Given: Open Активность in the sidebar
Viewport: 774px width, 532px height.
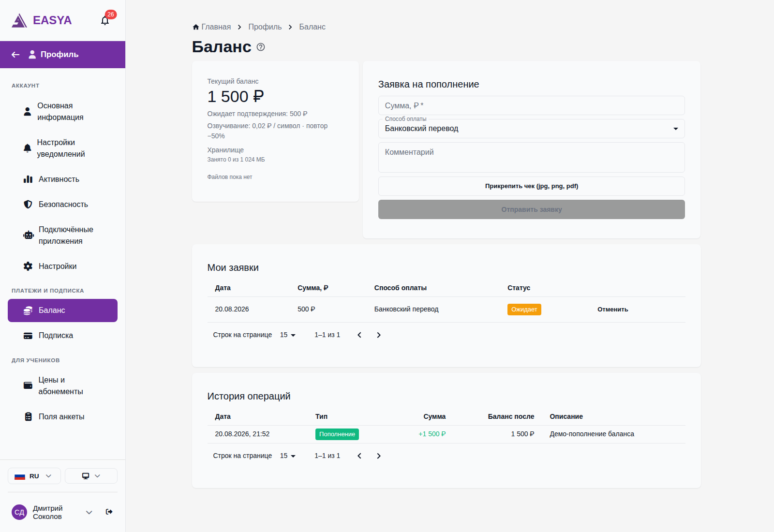Looking at the screenshot, I should click(62, 179).
